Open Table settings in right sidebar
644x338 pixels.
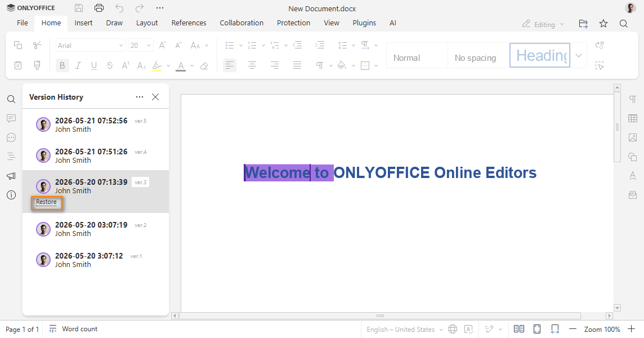(633, 118)
